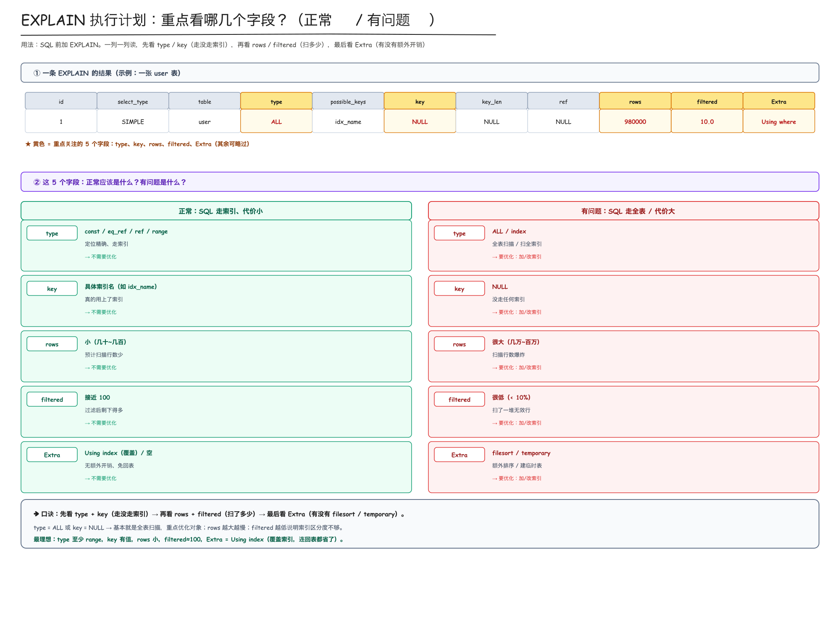Click '接近 100' text

97,397
